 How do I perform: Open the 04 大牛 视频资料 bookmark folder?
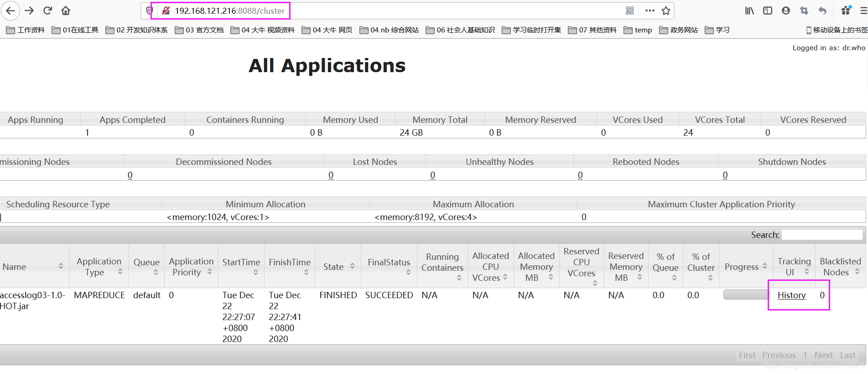[263, 30]
